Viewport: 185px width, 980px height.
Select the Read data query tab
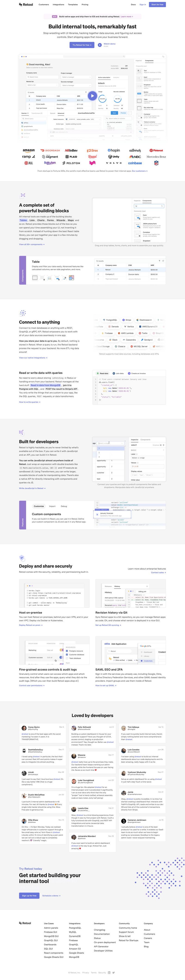coord(103,373)
